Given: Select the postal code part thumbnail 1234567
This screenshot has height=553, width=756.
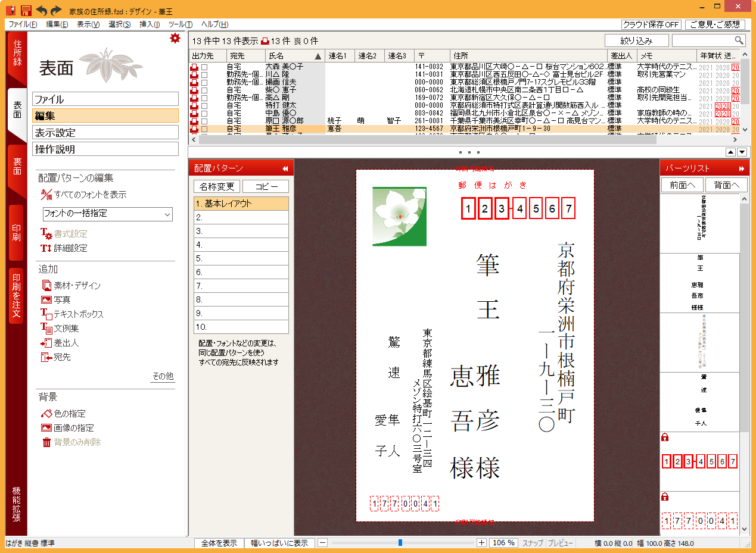Looking at the screenshot, I should pos(700,461).
